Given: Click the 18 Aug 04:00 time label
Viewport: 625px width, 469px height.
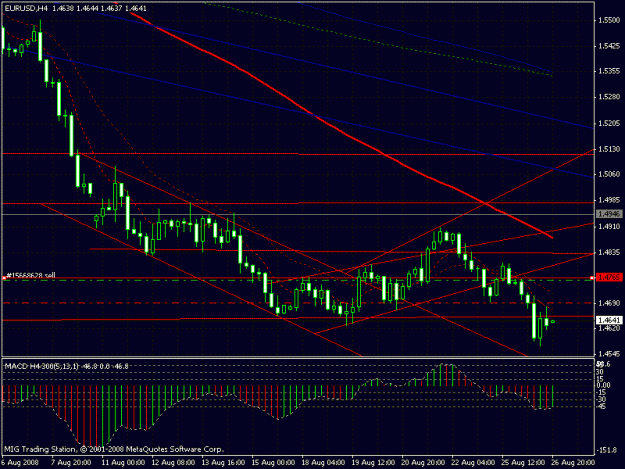Looking at the screenshot, I should 323,462.
